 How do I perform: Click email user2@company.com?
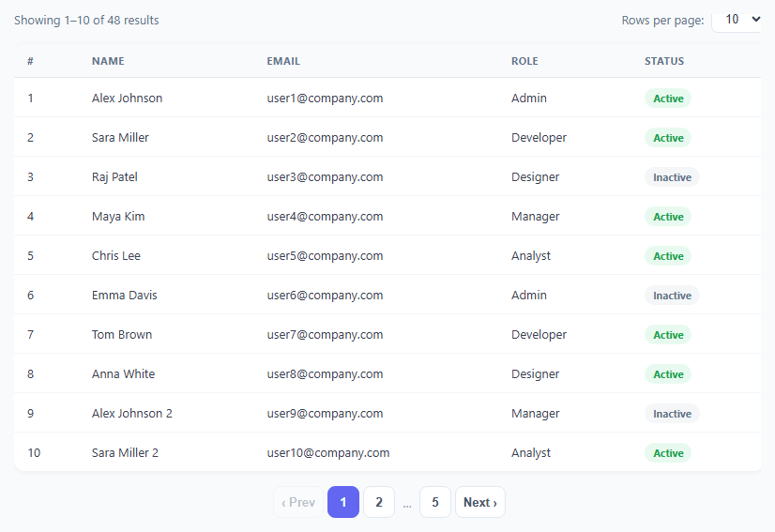click(x=325, y=137)
